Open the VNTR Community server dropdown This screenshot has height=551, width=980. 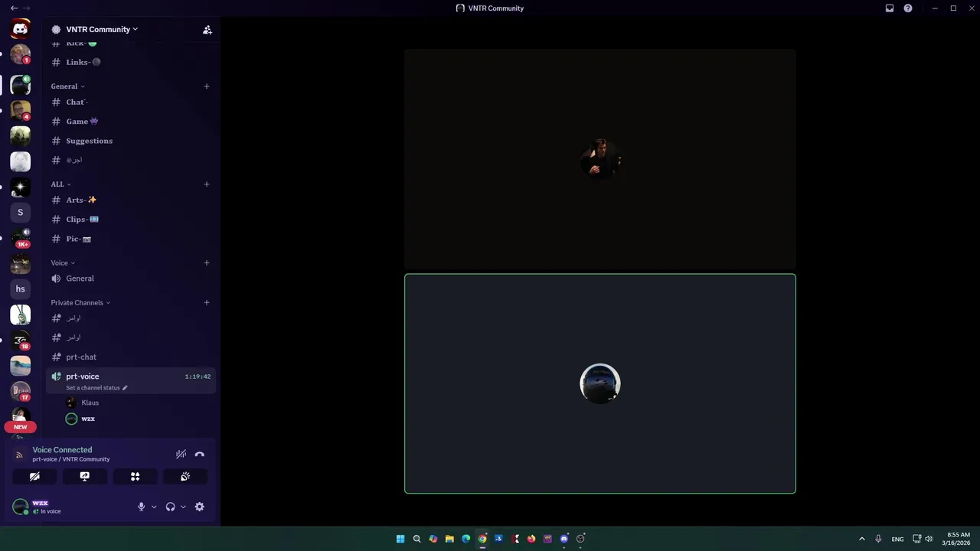tap(102, 29)
